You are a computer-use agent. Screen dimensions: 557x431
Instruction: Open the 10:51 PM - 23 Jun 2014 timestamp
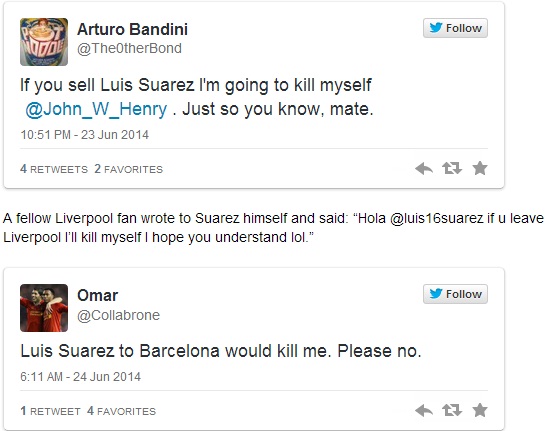(85, 135)
